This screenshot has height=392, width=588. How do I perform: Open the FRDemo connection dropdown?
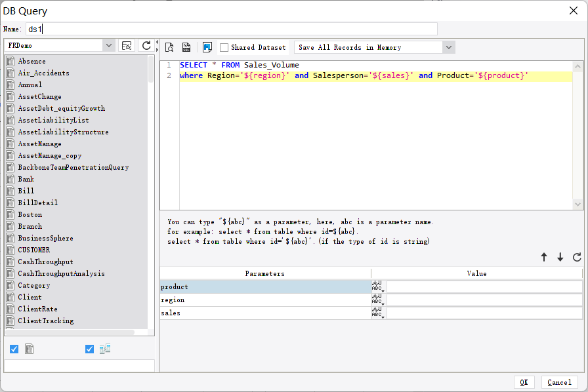pyautogui.click(x=110, y=46)
